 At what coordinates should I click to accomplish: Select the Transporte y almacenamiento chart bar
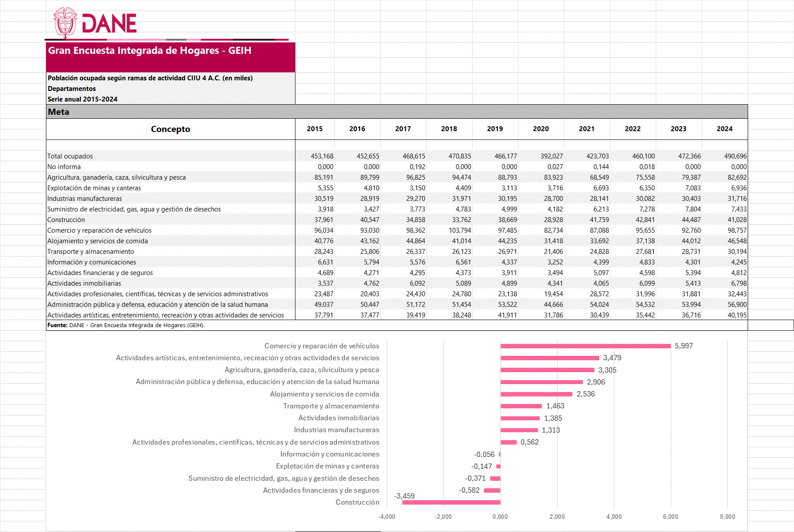521,406
